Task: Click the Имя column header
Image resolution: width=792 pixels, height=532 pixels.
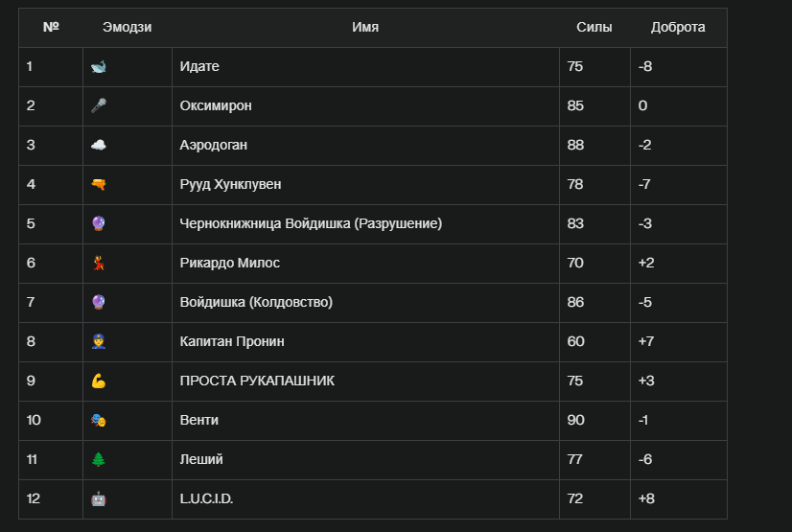Action: click(x=365, y=27)
